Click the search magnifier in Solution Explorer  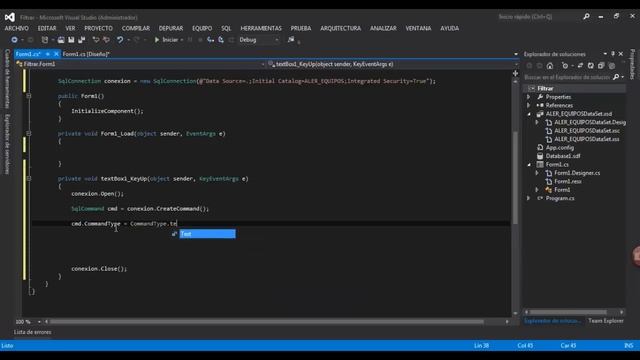click(616, 77)
